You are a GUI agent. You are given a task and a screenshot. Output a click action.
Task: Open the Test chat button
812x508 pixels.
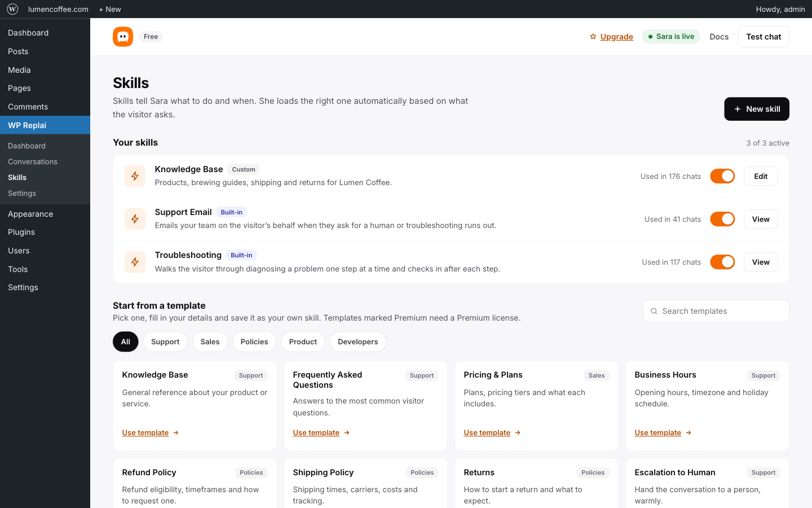tap(764, 37)
